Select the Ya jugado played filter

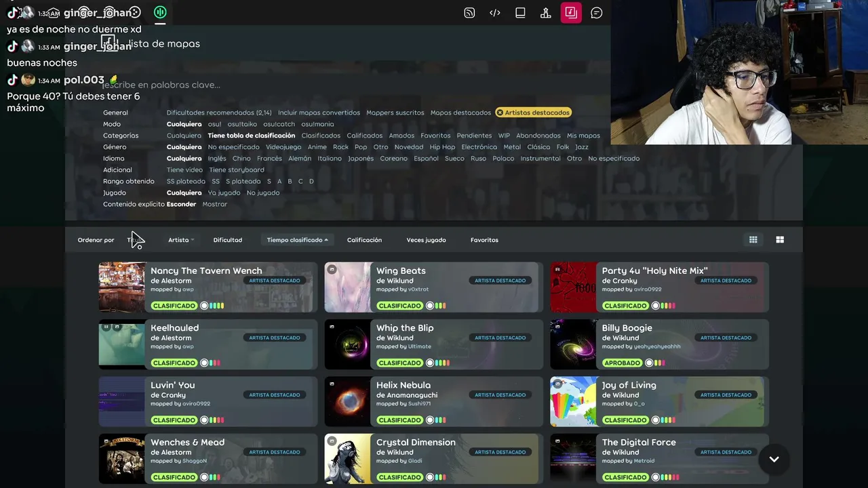[x=224, y=192]
